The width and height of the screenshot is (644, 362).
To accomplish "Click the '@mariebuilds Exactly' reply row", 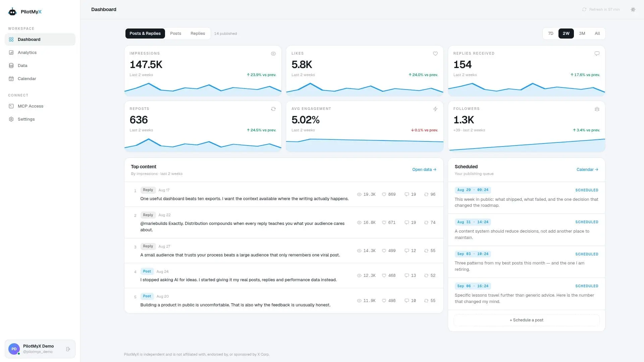I will [x=284, y=223].
